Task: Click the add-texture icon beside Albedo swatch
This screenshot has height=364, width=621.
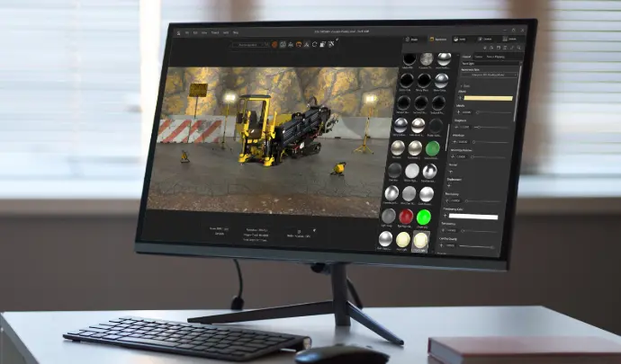Action: [460, 98]
